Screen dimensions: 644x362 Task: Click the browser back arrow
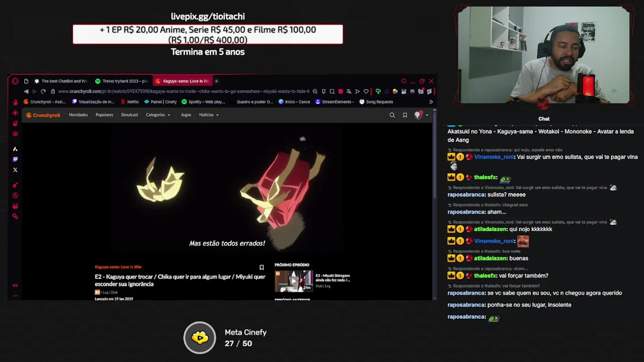click(26, 92)
